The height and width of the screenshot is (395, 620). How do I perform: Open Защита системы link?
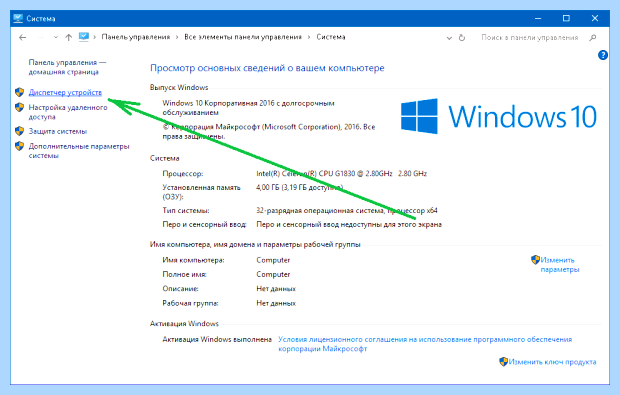[x=58, y=131]
